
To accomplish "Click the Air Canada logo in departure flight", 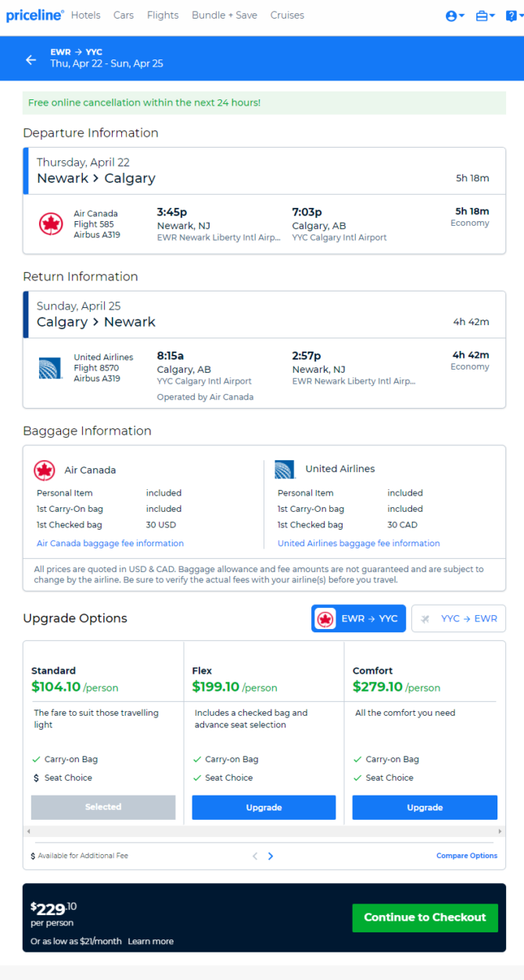I will (51, 224).
